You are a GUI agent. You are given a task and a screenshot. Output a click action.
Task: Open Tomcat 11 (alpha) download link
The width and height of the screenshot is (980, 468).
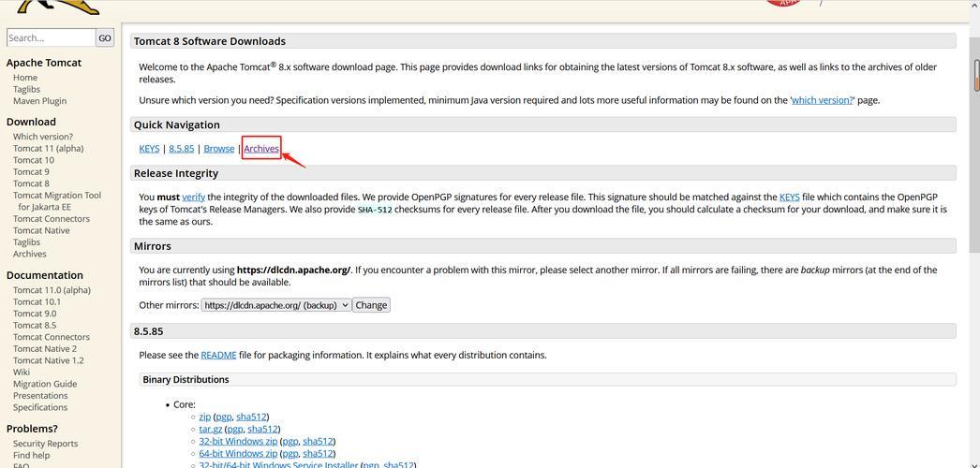(x=48, y=149)
